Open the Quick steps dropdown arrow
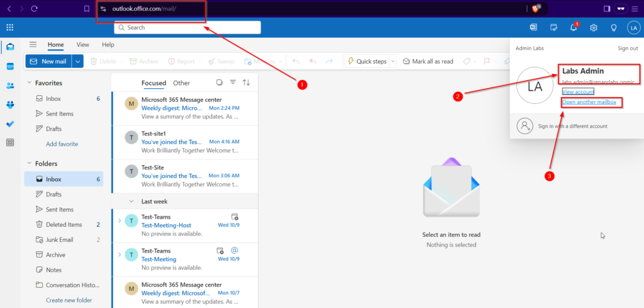Screen dimensions: 644x308 pos(393,61)
